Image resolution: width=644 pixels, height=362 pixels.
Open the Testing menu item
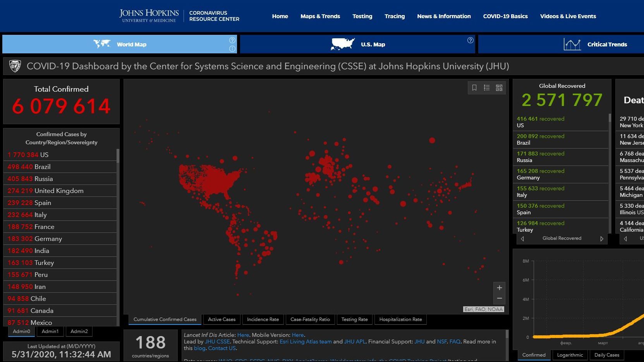[x=362, y=16]
